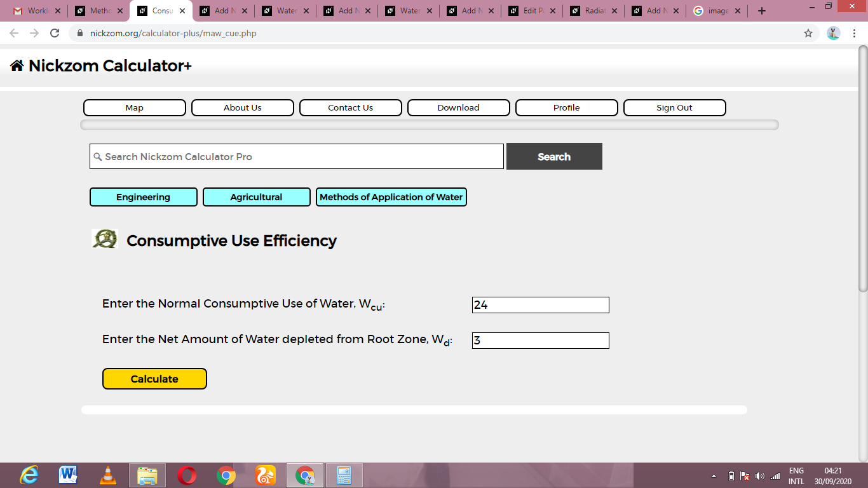This screenshot has height=488, width=868.
Task: Open the About Us page
Action: point(243,107)
